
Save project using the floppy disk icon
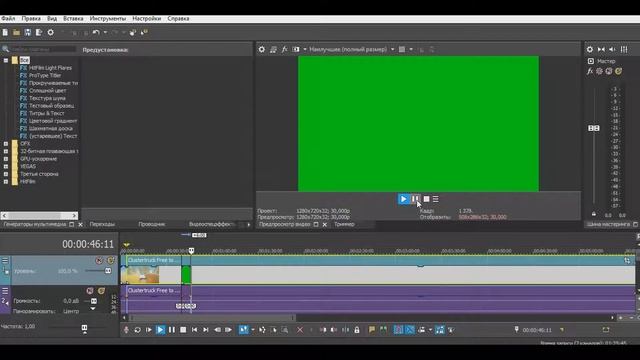pyautogui.click(x=27, y=32)
